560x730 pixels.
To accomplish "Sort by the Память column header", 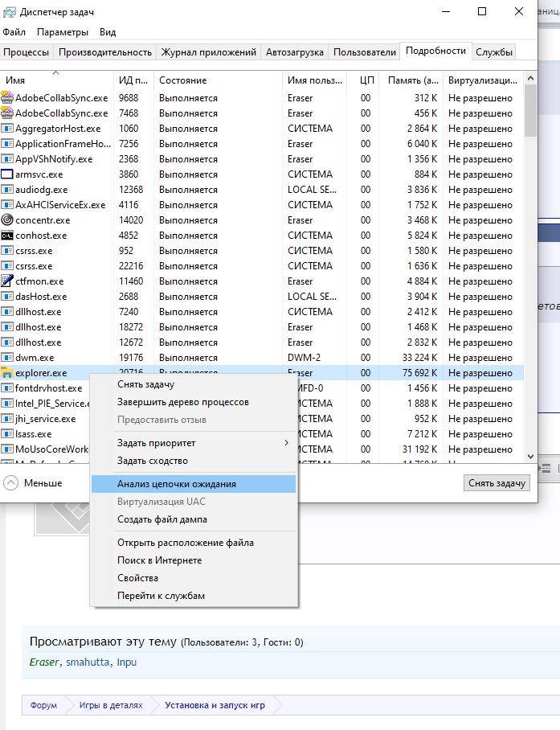I will 411,80.
